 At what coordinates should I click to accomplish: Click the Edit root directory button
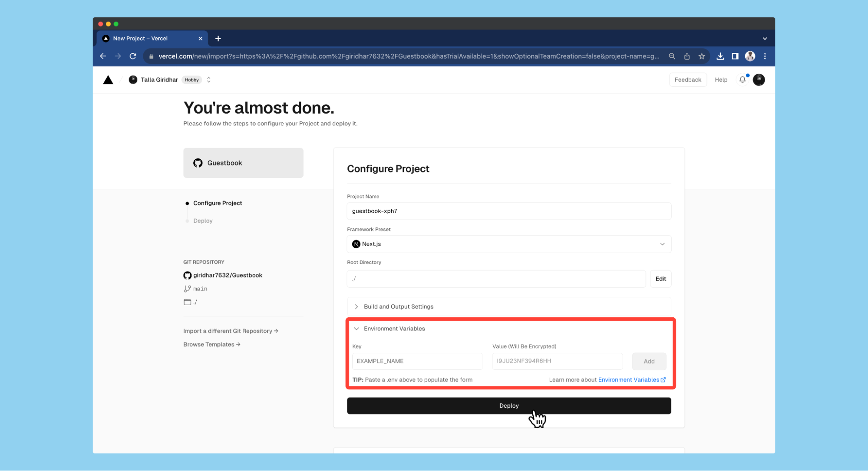click(660, 279)
